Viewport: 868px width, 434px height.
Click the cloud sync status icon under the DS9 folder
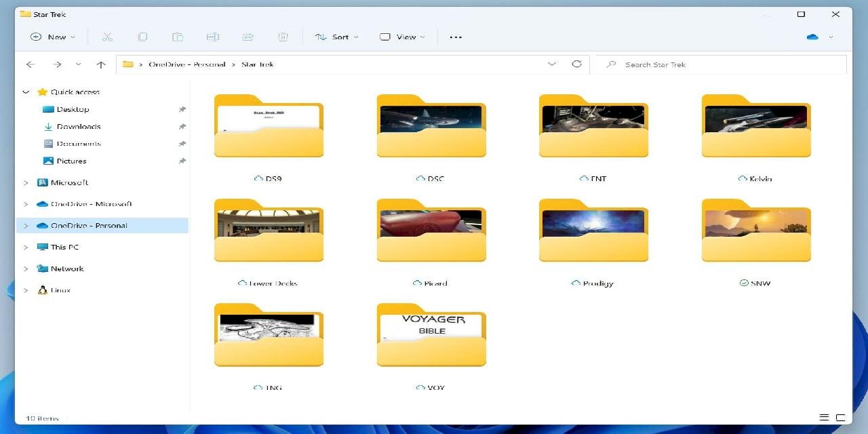click(258, 178)
